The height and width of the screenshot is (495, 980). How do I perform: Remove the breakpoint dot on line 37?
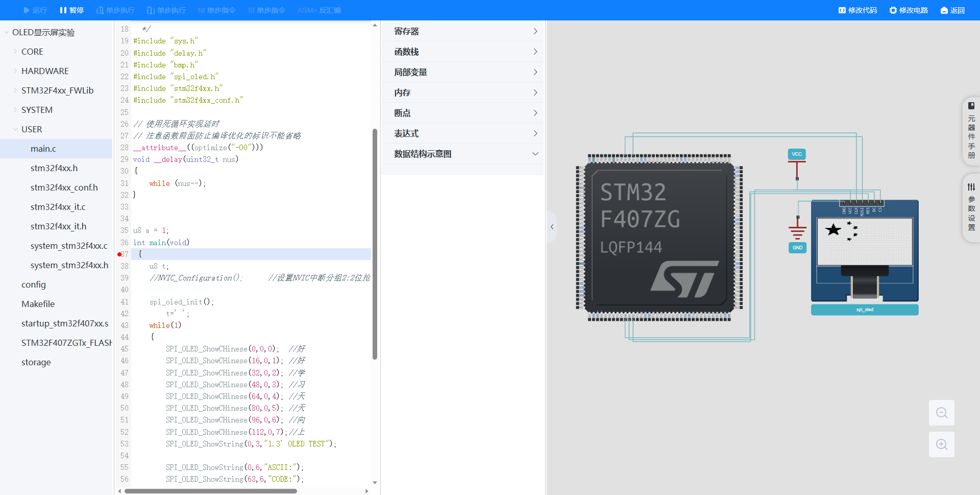pos(119,254)
